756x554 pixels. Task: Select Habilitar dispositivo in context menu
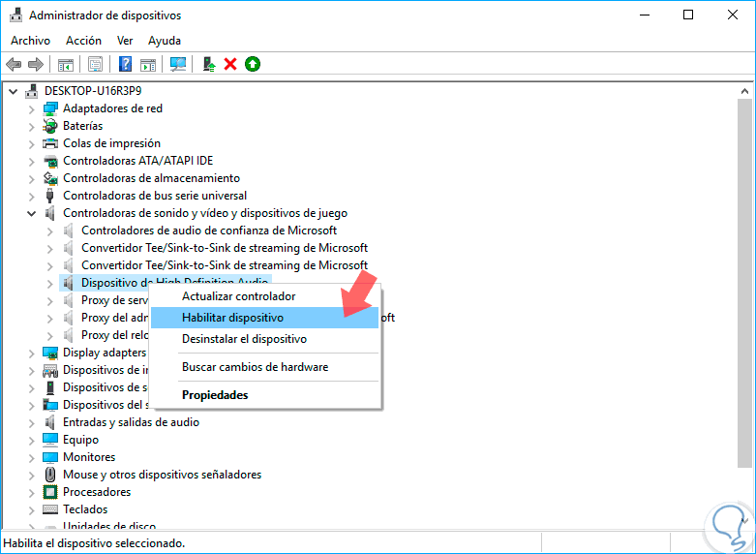click(x=264, y=318)
